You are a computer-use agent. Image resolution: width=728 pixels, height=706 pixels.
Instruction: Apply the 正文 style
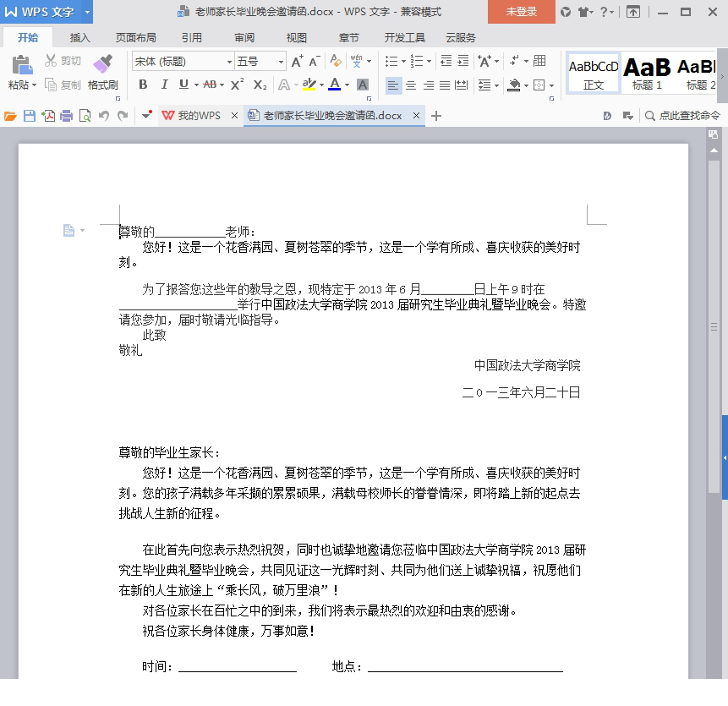[594, 74]
